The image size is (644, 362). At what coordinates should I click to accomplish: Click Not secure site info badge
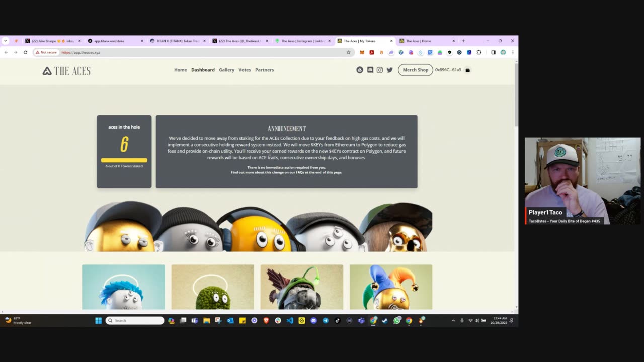pos(46,52)
